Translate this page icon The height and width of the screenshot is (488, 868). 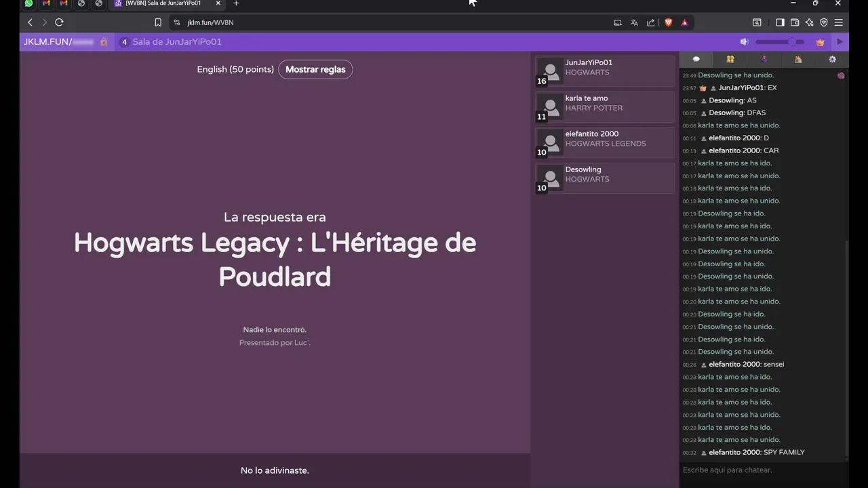pyautogui.click(x=634, y=22)
